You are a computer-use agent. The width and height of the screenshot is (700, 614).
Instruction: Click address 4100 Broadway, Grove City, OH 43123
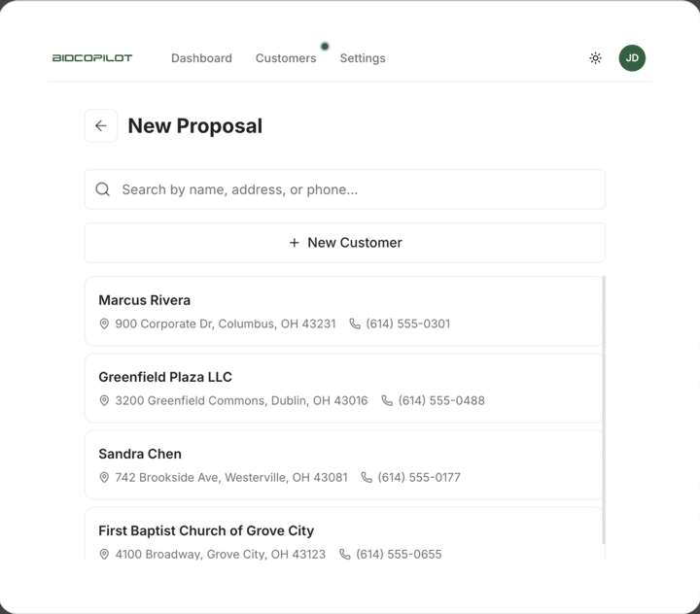(221, 554)
